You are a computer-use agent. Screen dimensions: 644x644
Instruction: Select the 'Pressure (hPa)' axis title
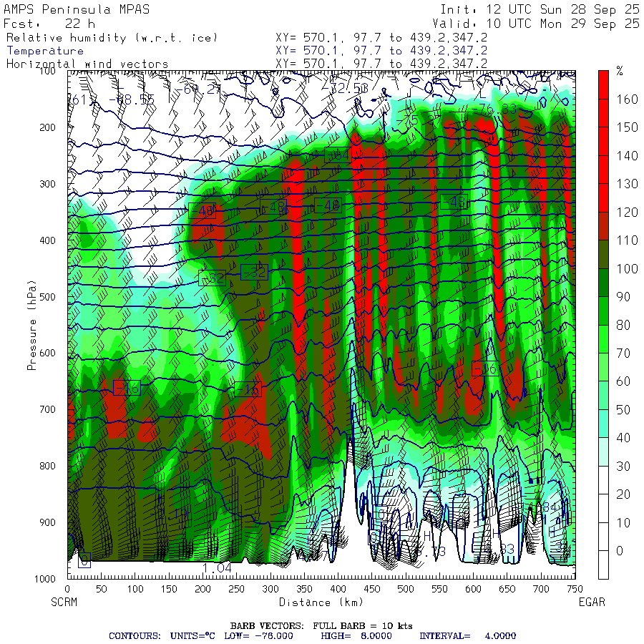pos(31,325)
